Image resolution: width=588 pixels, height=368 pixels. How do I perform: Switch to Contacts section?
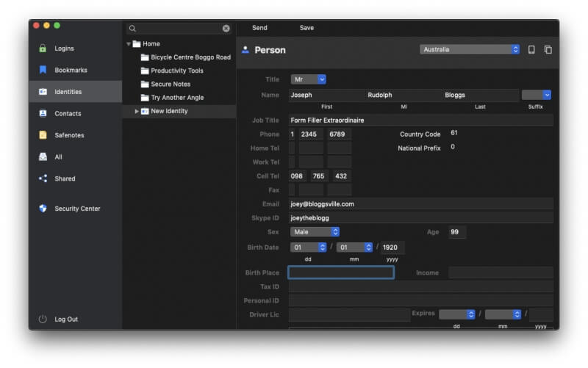pyautogui.click(x=76, y=114)
